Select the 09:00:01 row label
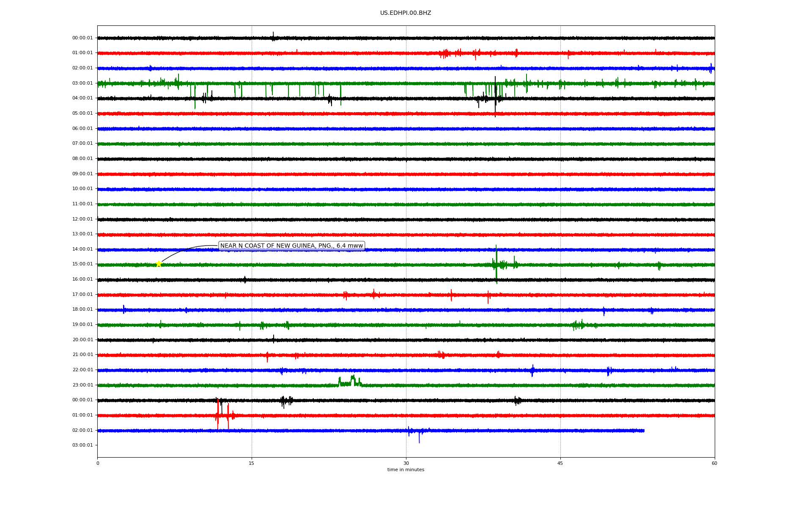The width and height of the screenshot is (812, 508). pos(82,174)
